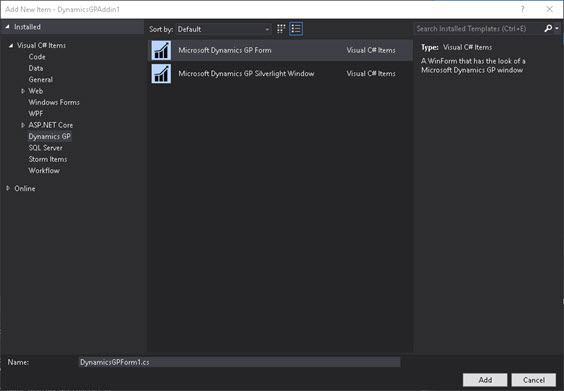Screen dimensions: 564x391
Task: Expand the Online section arrow
Action: 8,188
